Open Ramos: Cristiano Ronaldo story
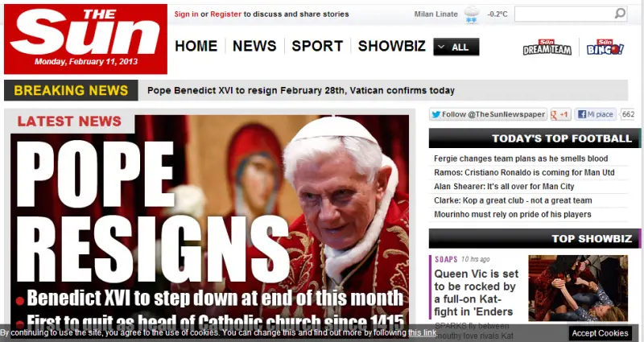The image size is (644, 342). pos(524,172)
